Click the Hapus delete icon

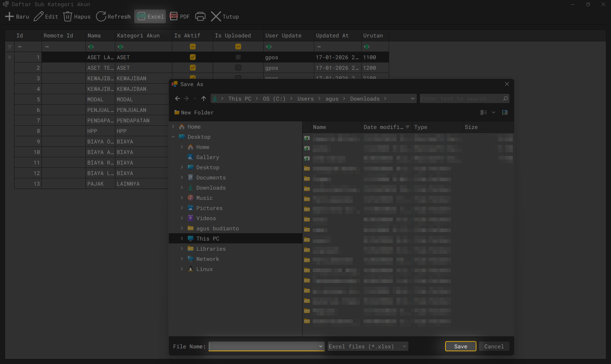coord(67,16)
